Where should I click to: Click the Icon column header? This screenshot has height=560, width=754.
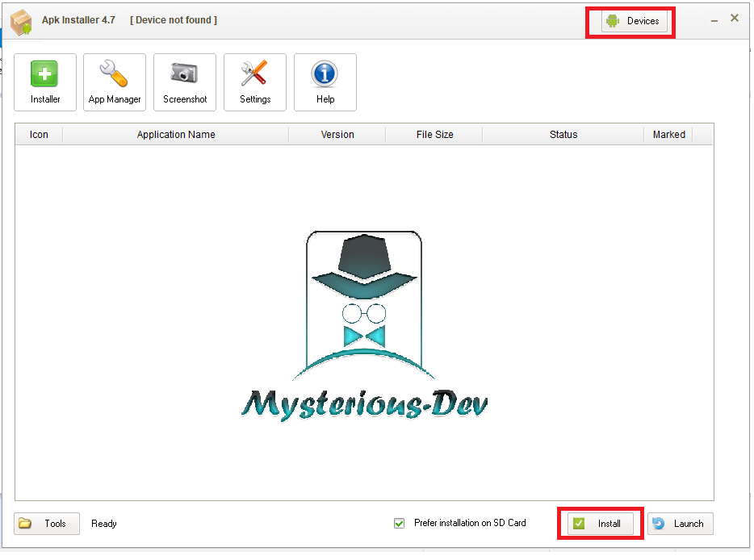[x=39, y=135]
